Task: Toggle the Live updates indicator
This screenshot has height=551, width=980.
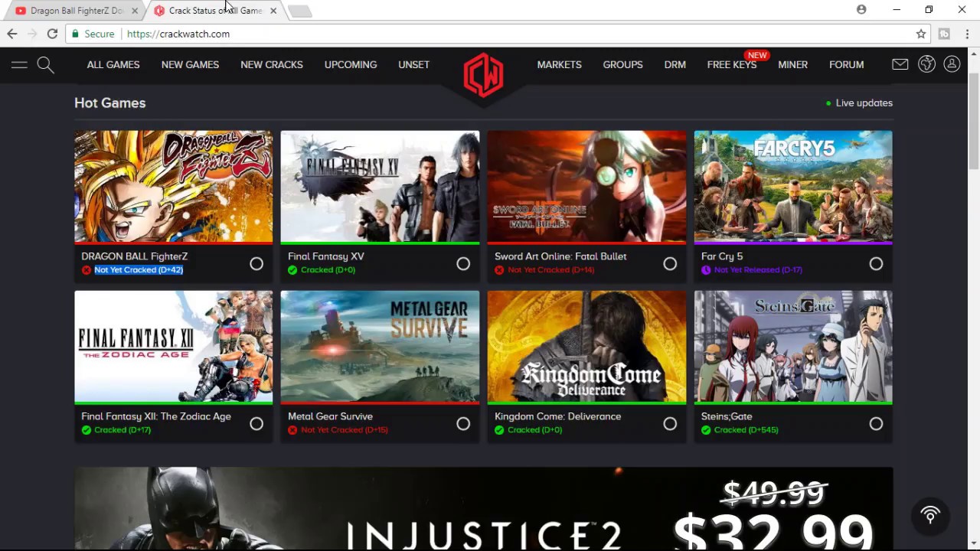Action: [859, 103]
